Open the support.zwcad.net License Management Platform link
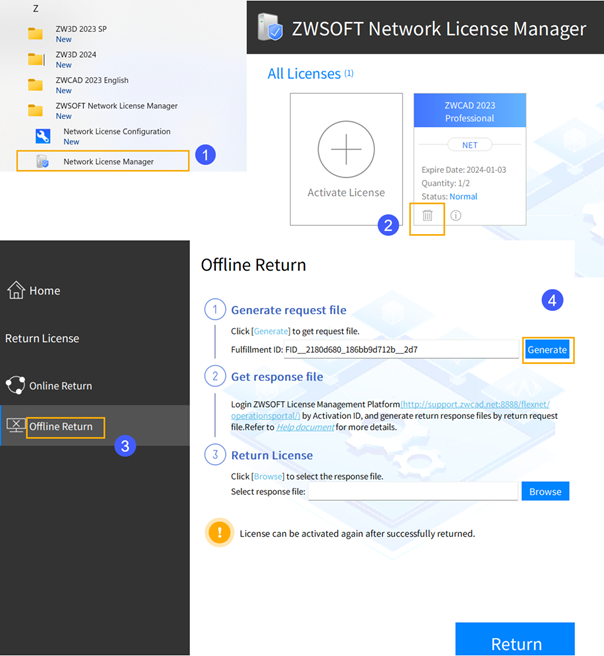The image size is (604, 656). [x=475, y=404]
